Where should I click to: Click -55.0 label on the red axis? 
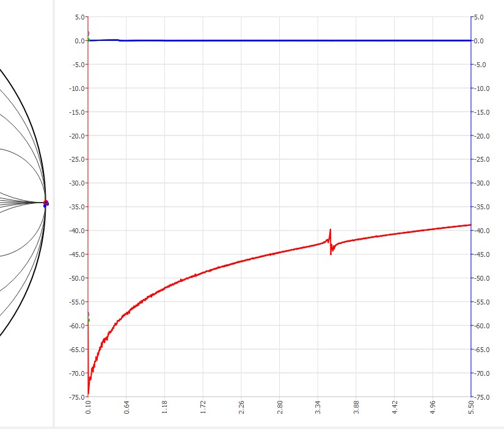(x=77, y=302)
